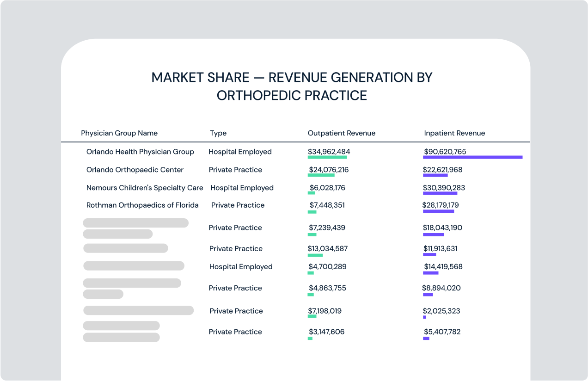This screenshot has width=588, height=382.
Task: Click the Physician Group Name column header
Action: coord(119,133)
